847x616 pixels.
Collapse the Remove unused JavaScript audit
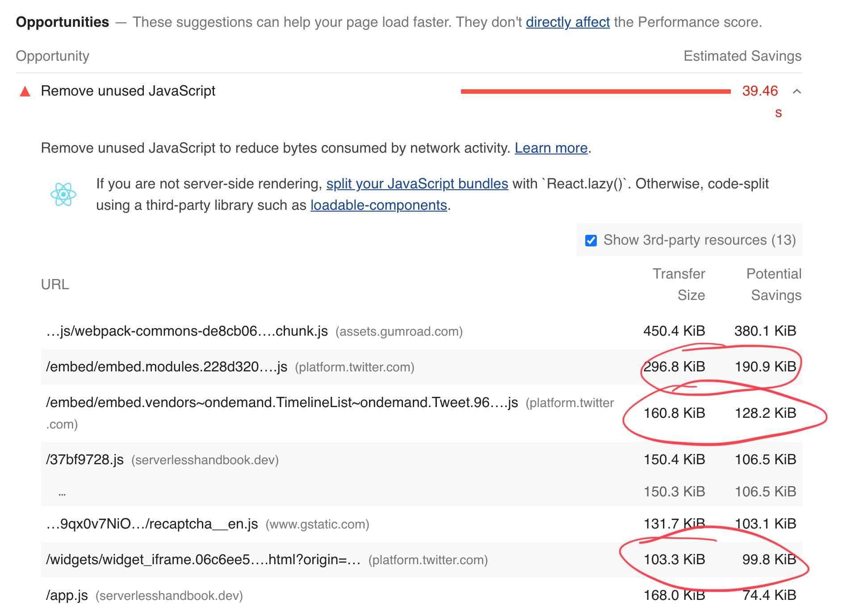point(797,92)
